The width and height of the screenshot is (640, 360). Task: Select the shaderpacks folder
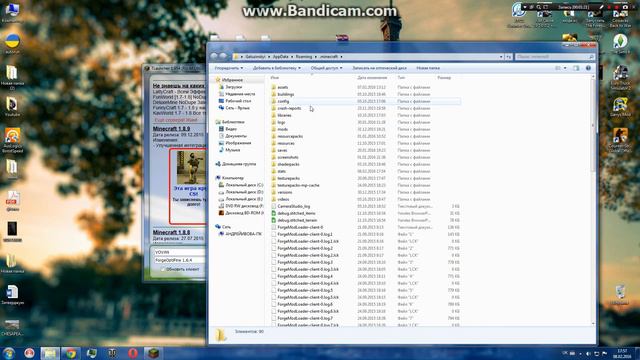pos(288,164)
